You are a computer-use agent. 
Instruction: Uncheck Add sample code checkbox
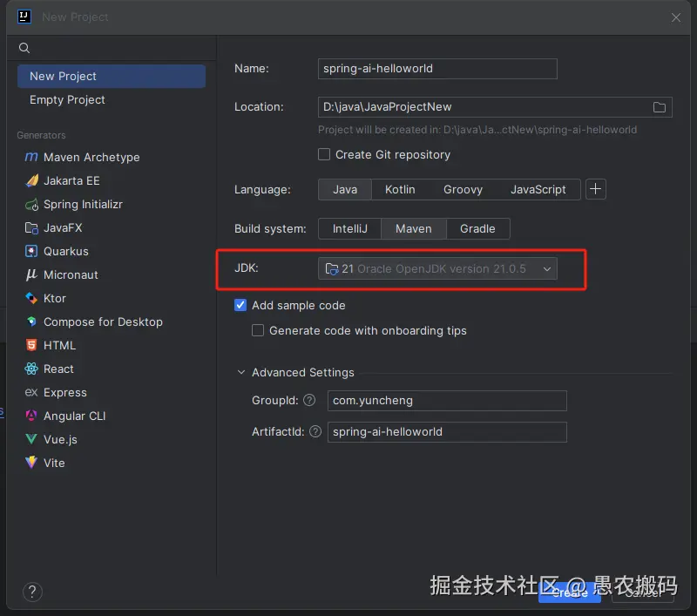[x=240, y=305]
